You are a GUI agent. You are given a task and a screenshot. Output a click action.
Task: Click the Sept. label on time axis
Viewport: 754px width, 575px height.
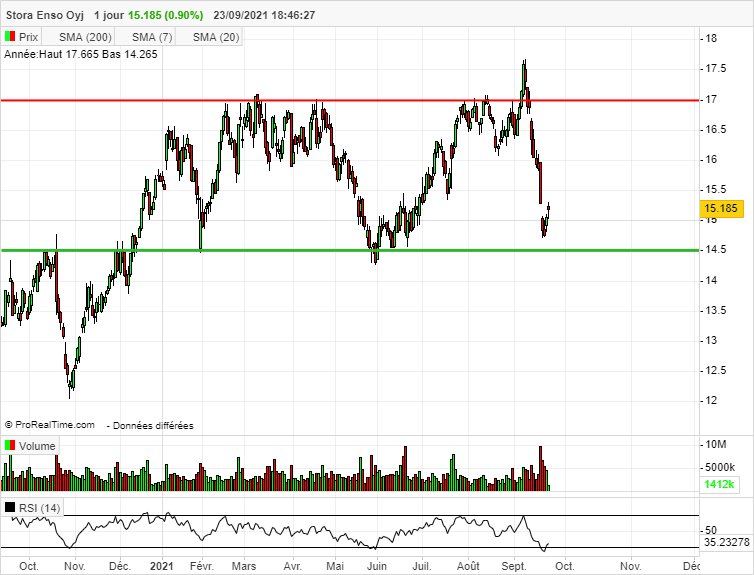tap(514, 566)
